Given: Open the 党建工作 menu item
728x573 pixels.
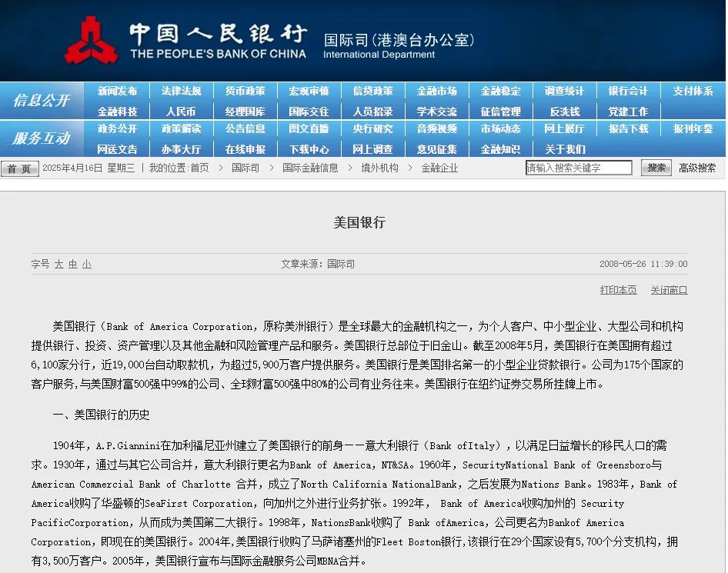Looking at the screenshot, I should coord(628,112).
